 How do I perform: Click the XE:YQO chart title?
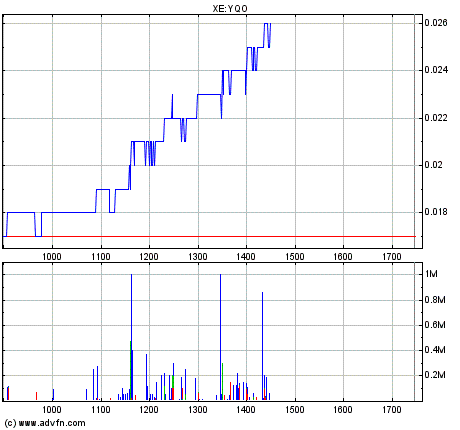230,9
